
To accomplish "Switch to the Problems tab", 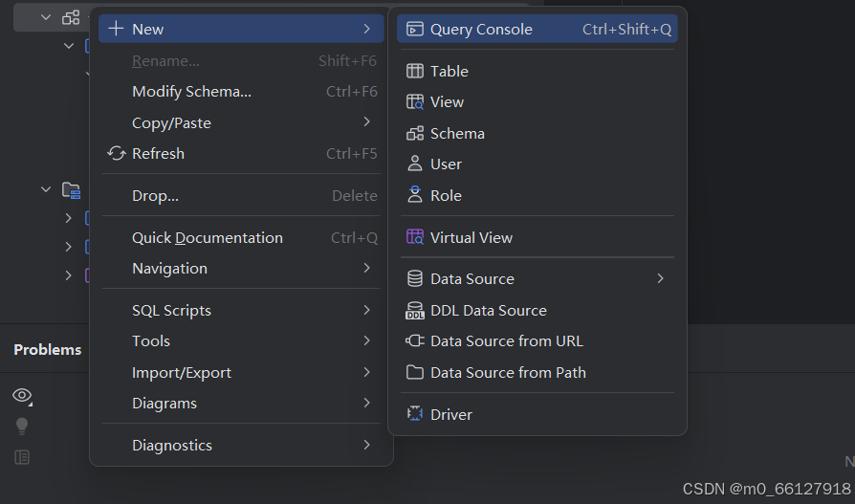I will 48,350.
